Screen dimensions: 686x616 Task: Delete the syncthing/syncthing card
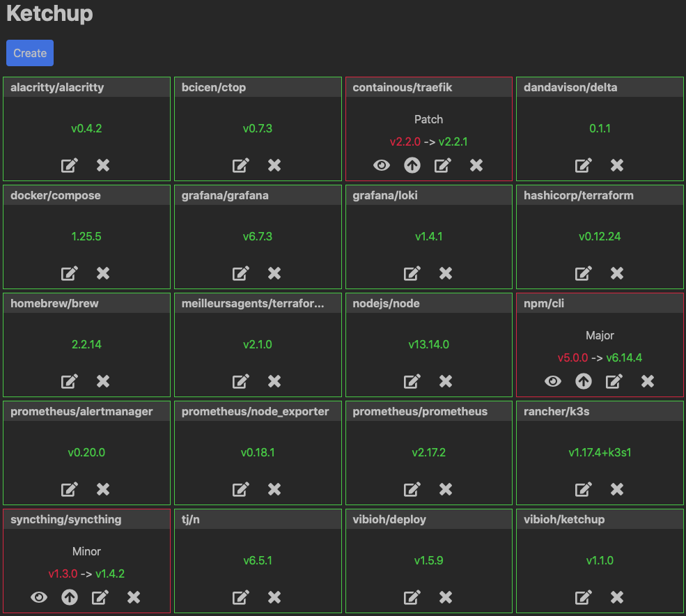click(x=134, y=597)
